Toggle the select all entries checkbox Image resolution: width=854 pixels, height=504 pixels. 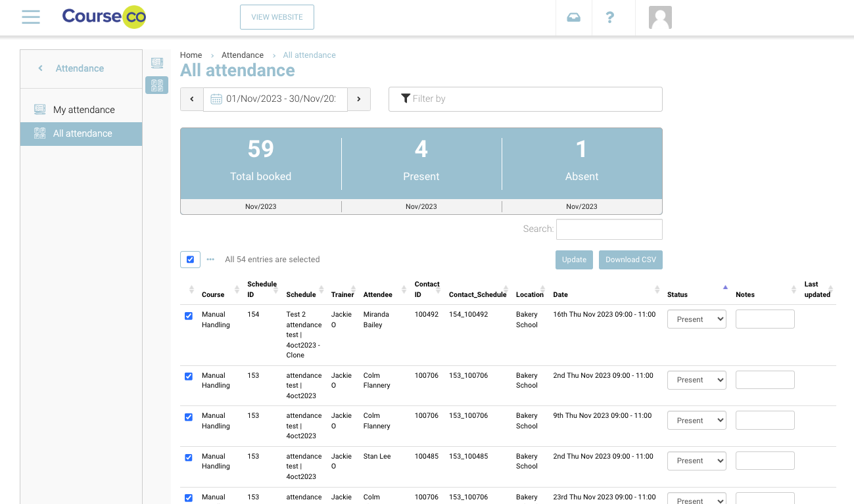[x=190, y=260]
